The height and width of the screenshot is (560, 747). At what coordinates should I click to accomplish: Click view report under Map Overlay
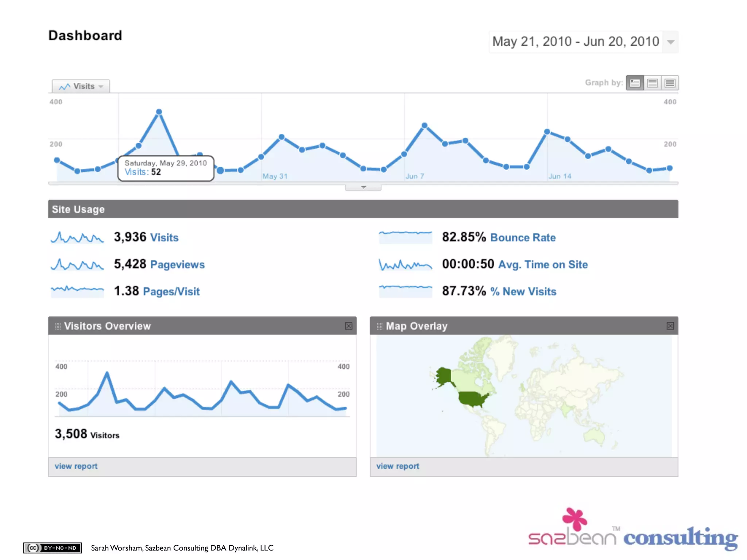coord(398,466)
